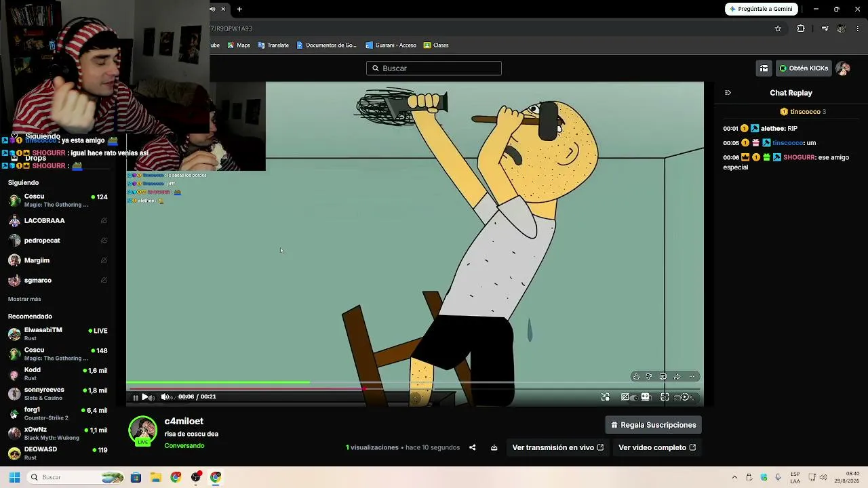Viewport: 868px width, 488px height.
Task: Open more options in the video overlay
Action: point(692,377)
